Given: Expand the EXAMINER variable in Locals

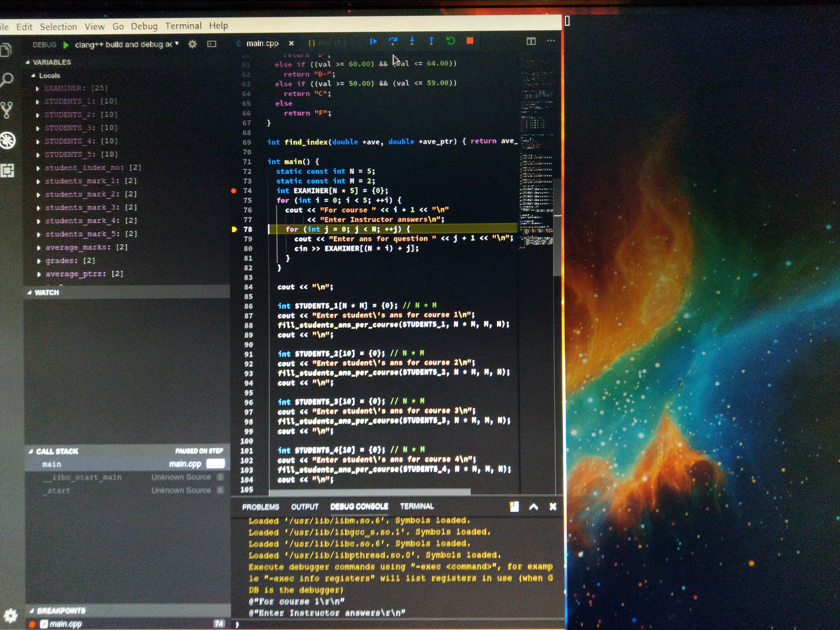Looking at the screenshot, I should [x=38, y=88].
